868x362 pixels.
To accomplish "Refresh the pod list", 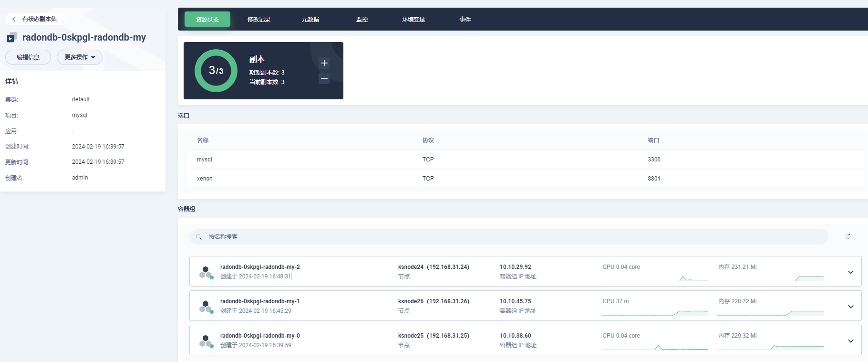I will coord(848,236).
